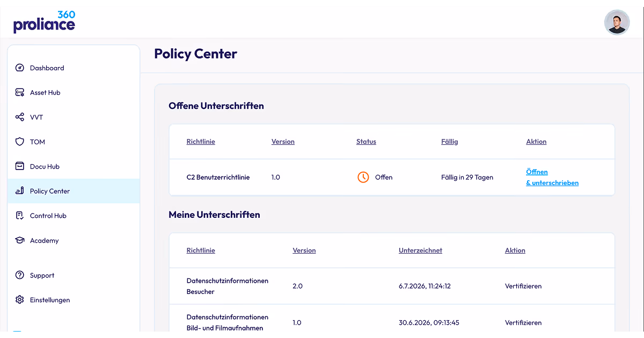This screenshot has width=644, height=338.
Task: Select 'Datenschutzinformationen Bild- und Filmaufnahmen' entry
Action: (x=228, y=322)
